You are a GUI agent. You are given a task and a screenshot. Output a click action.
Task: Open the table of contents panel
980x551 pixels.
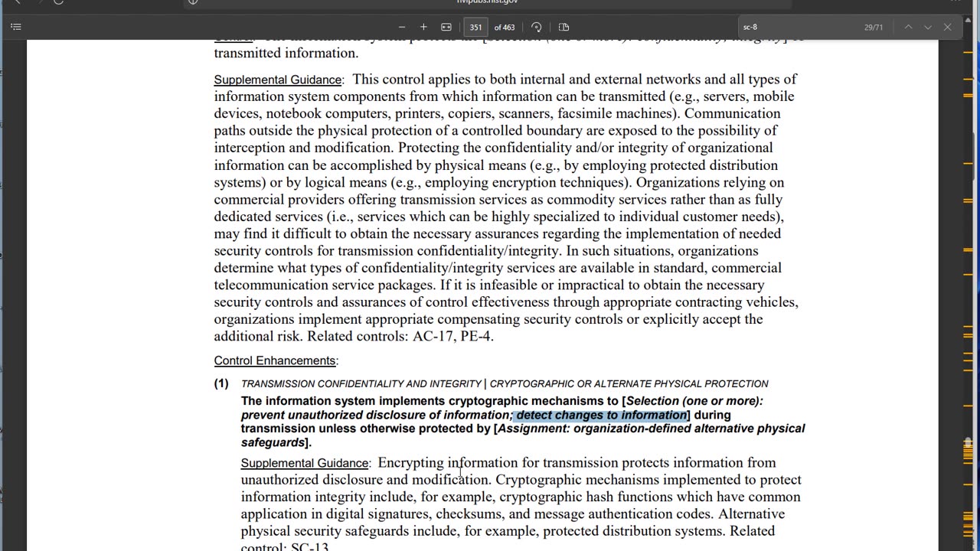pyautogui.click(x=16, y=27)
